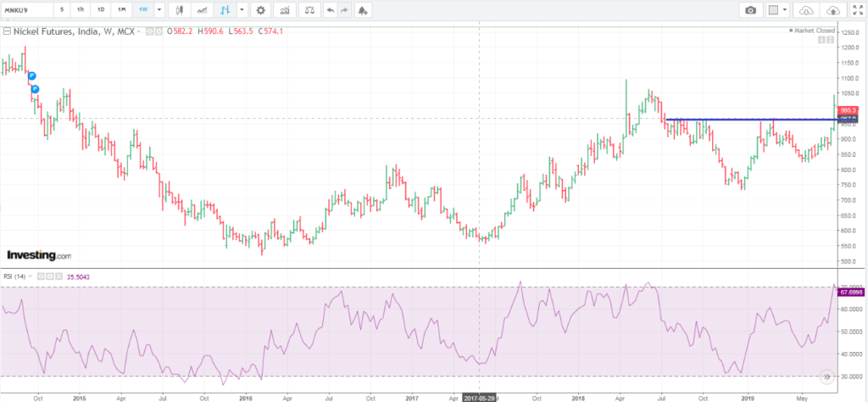Viewport: 868px width, 402px height.
Task: Click the MNKU9 symbol search field
Action: pos(26,10)
